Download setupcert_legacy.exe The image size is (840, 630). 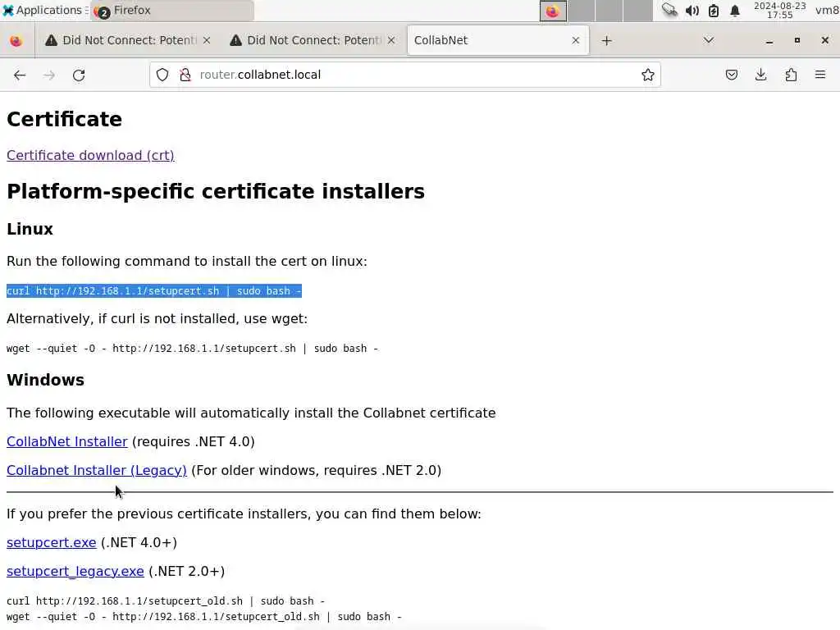coord(75,571)
